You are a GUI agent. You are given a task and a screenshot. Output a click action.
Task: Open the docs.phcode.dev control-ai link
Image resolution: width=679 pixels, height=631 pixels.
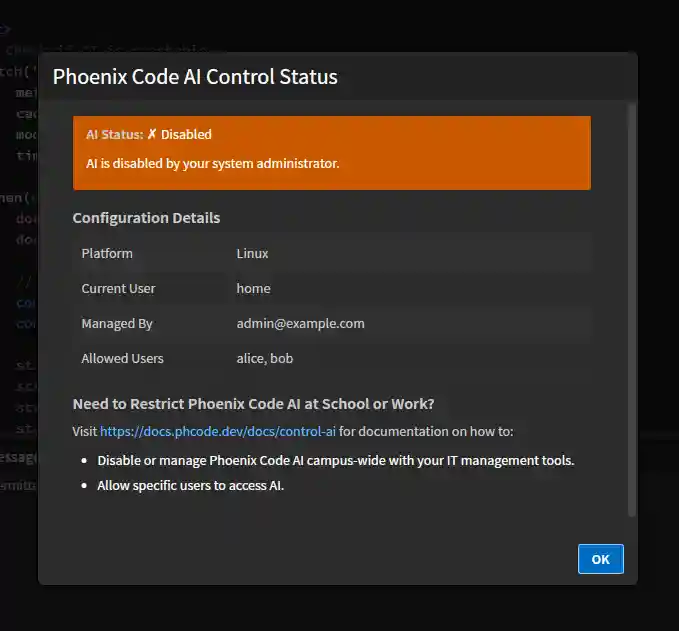tap(219, 432)
